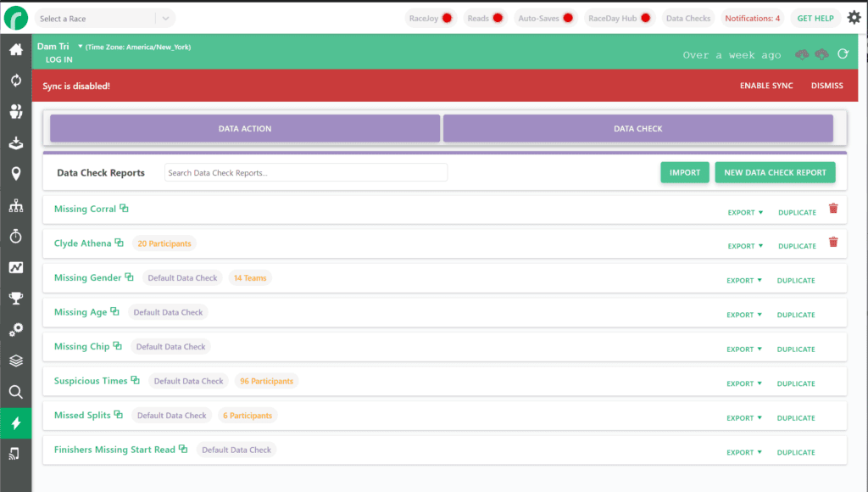Switch to the Data Action tab
This screenshot has width=868, height=492.
pos(245,129)
